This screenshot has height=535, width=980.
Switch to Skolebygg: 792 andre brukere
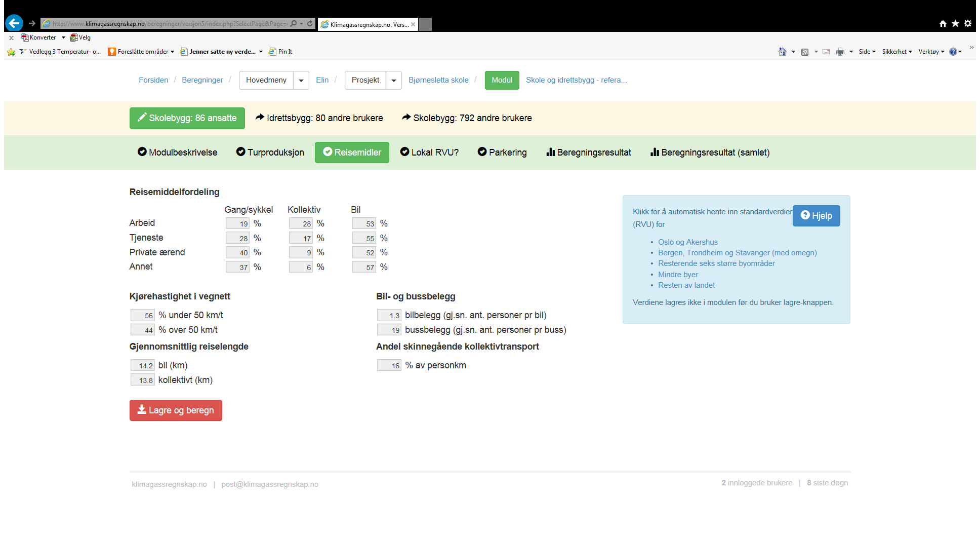coord(467,118)
